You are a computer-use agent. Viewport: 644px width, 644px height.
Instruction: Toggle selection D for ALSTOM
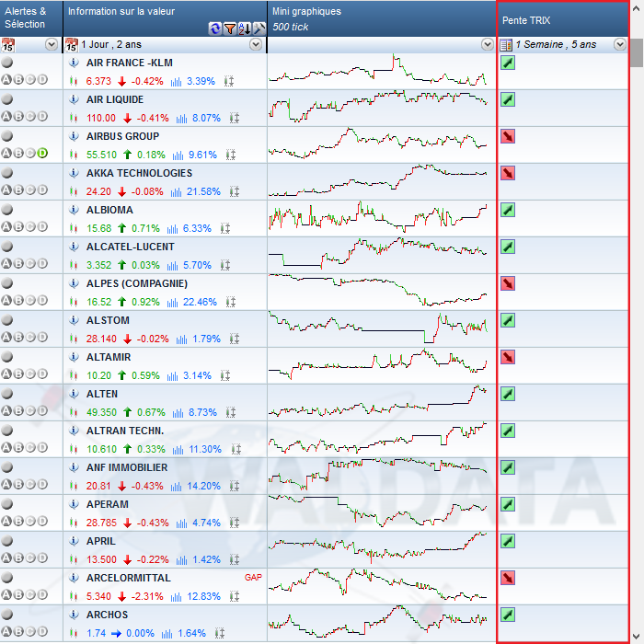(42, 337)
